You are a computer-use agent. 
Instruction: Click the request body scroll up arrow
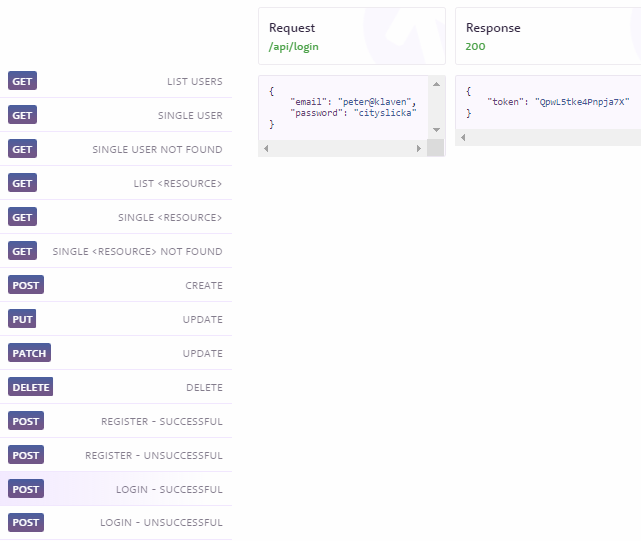436,84
